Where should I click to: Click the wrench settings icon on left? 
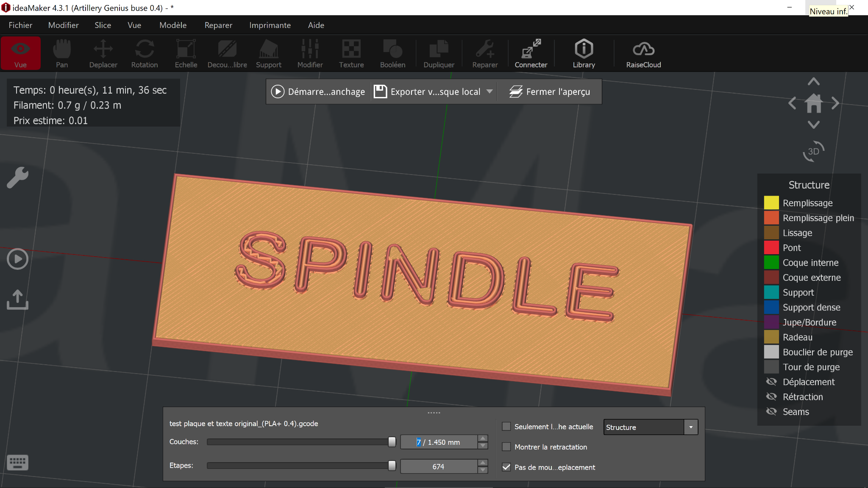click(x=18, y=177)
